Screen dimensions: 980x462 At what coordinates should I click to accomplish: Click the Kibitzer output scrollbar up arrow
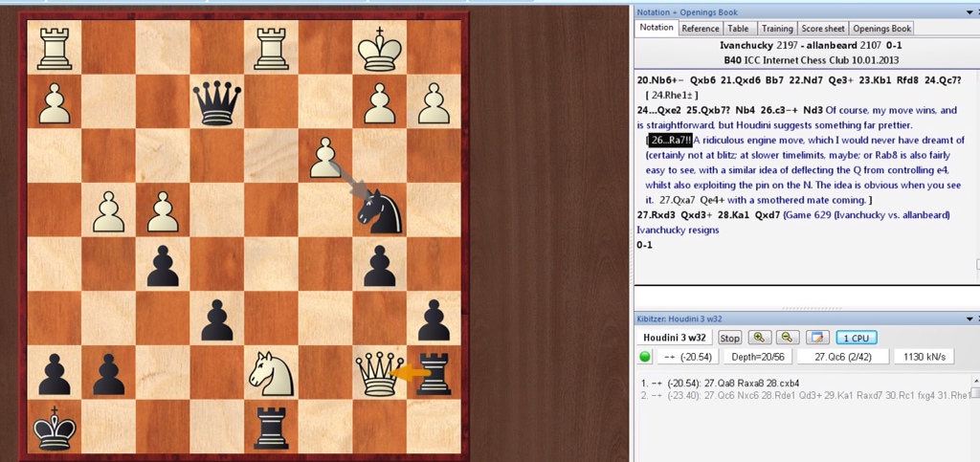tap(975, 381)
